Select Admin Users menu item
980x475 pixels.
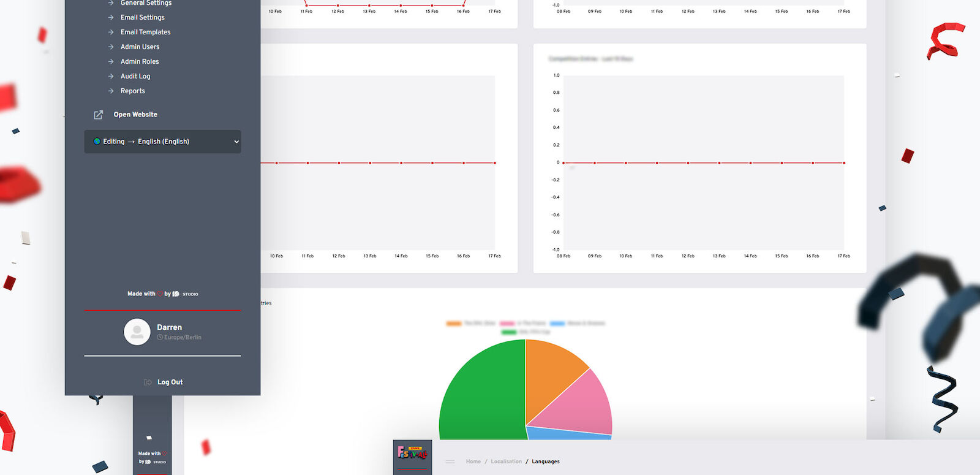tap(140, 47)
